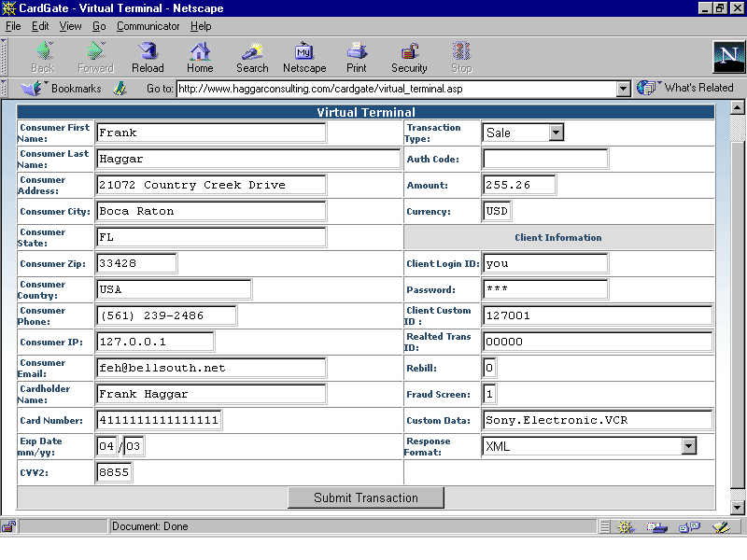Click the Submit Transaction button

pos(365,497)
